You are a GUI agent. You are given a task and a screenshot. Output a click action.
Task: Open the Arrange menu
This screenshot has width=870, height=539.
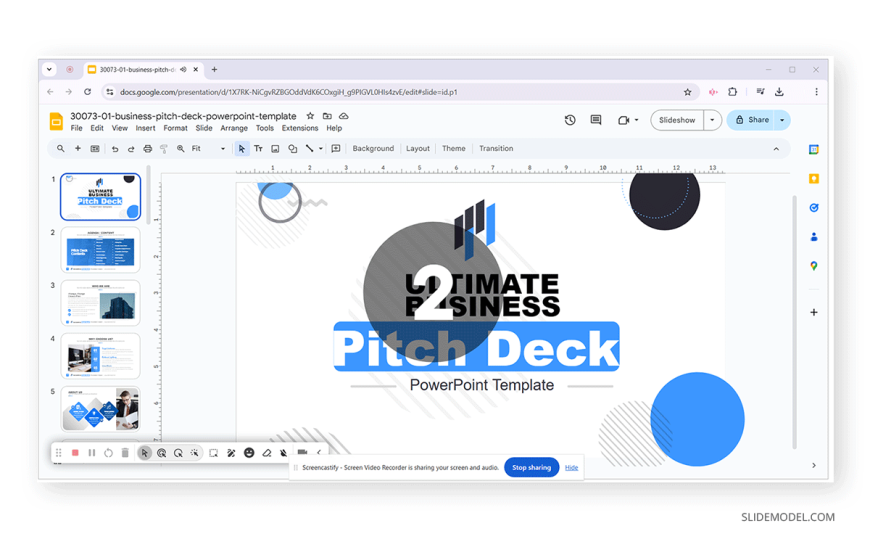(234, 128)
